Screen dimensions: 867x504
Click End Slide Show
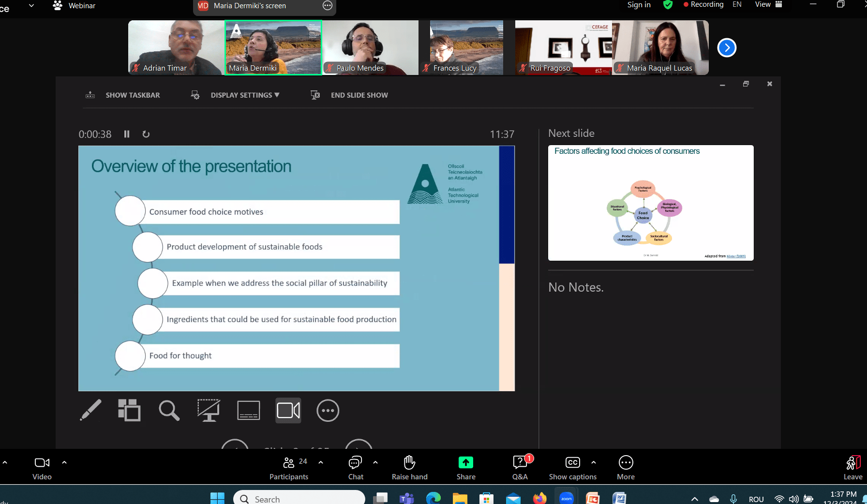(359, 95)
